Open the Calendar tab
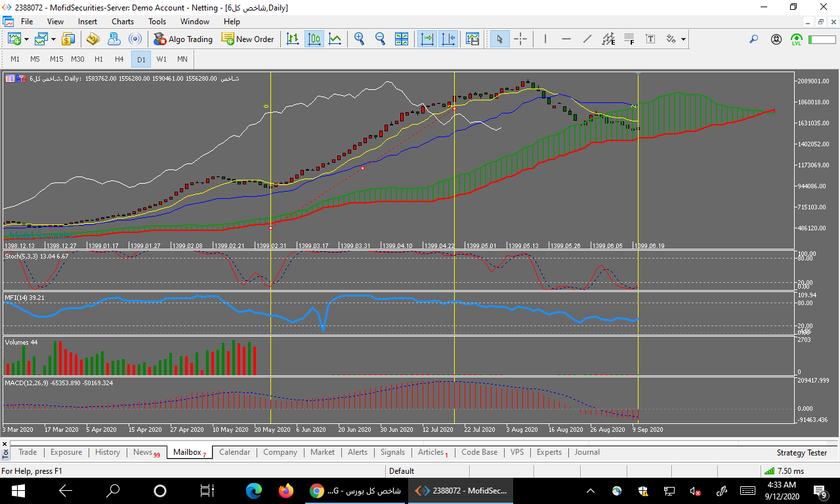Screen dimensions: 840x504 (234, 452)
